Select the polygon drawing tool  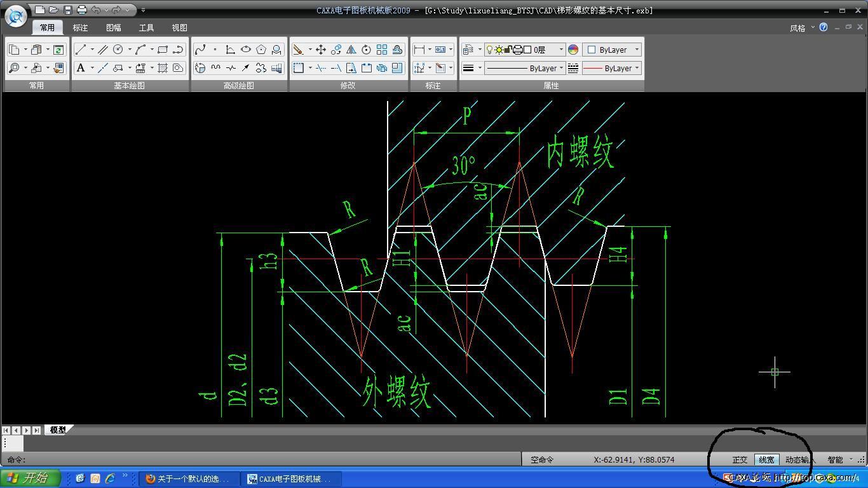tap(261, 50)
